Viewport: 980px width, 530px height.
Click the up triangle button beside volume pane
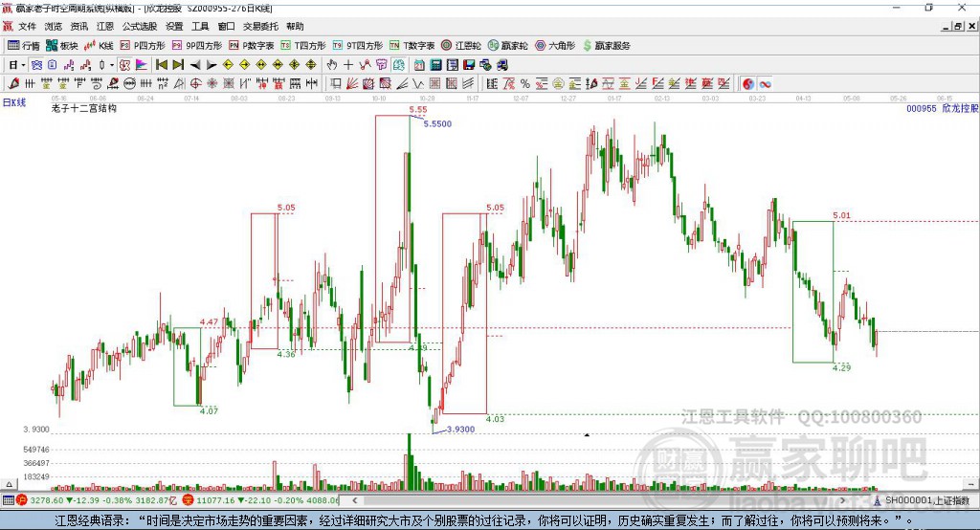click(x=9, y=484)
